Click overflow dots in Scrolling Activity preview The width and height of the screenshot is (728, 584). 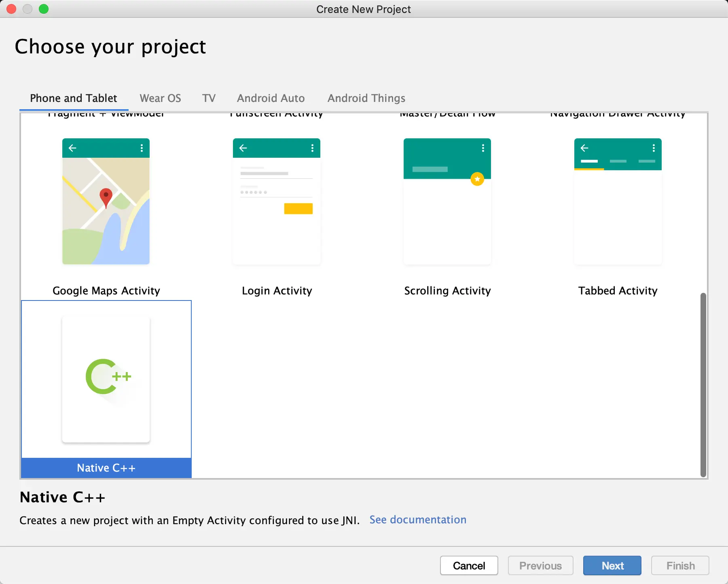pos(483,148)
